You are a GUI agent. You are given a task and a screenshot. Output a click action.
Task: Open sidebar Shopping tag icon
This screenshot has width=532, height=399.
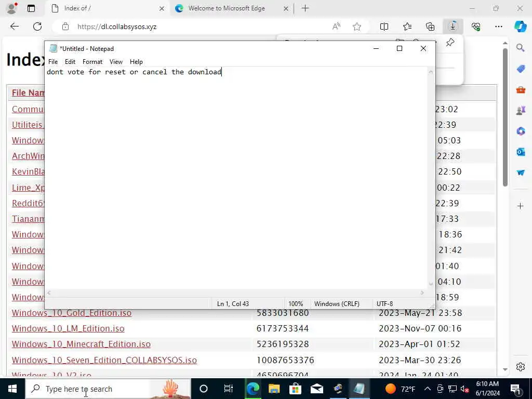[521, 69]
